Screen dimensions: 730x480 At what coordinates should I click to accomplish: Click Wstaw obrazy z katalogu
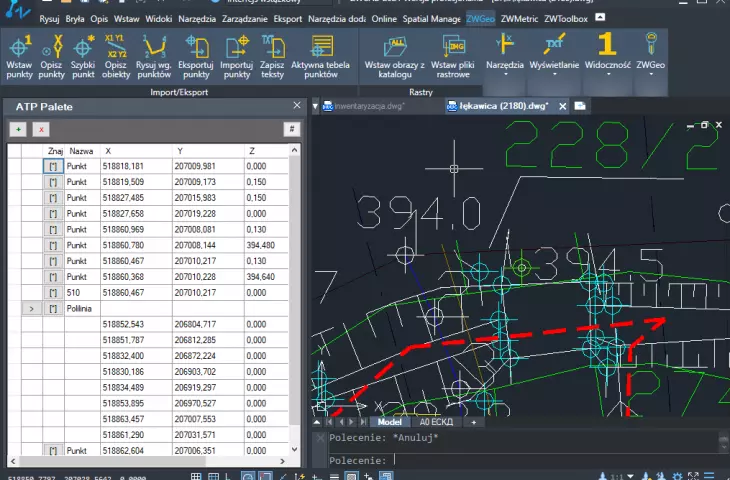[394, 56]
